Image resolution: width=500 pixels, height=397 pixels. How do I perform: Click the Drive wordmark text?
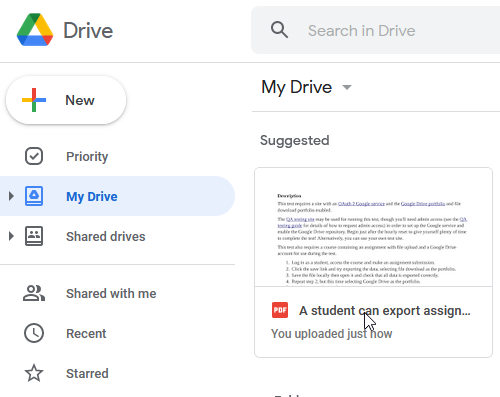click(88, 30)
